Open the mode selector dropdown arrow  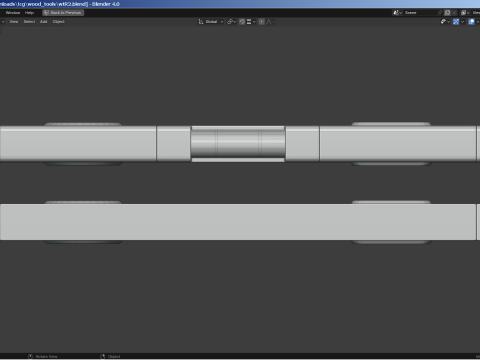click(x=3, y=22)
